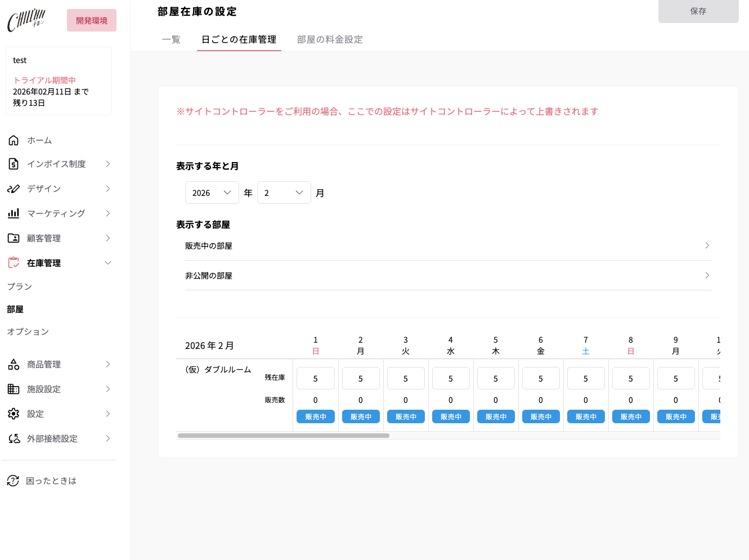The height and width of the screenshot is (560, 749).
Task: Click the 残在庫 field for day 2
Action: tap(361, 378)
